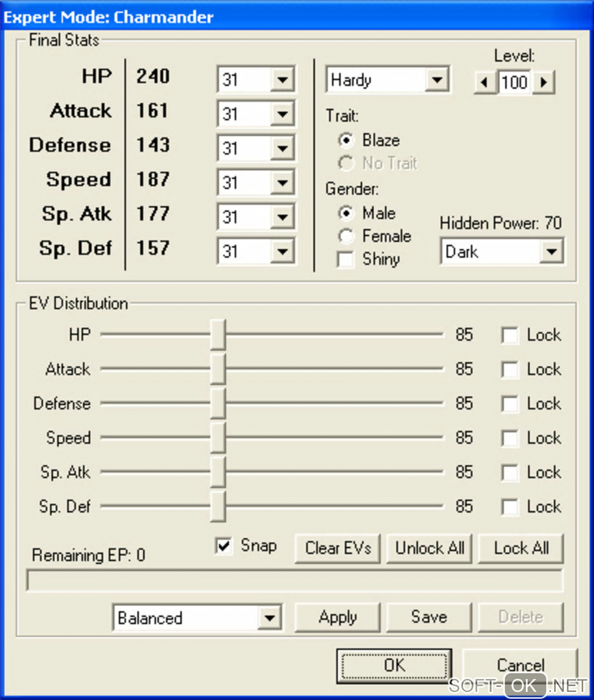
Task: Click the remaining EP progress bar
Action: [x=295, y=581]
